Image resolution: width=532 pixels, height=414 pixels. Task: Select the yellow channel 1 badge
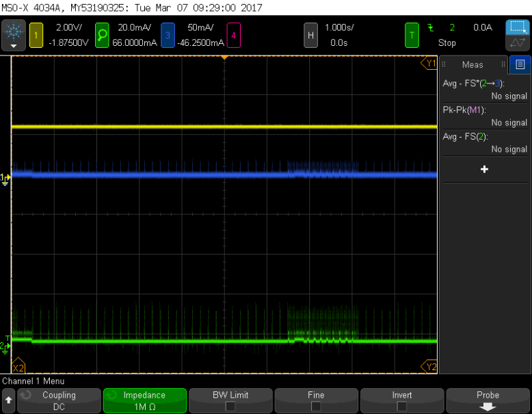click(x=36, y=35)
